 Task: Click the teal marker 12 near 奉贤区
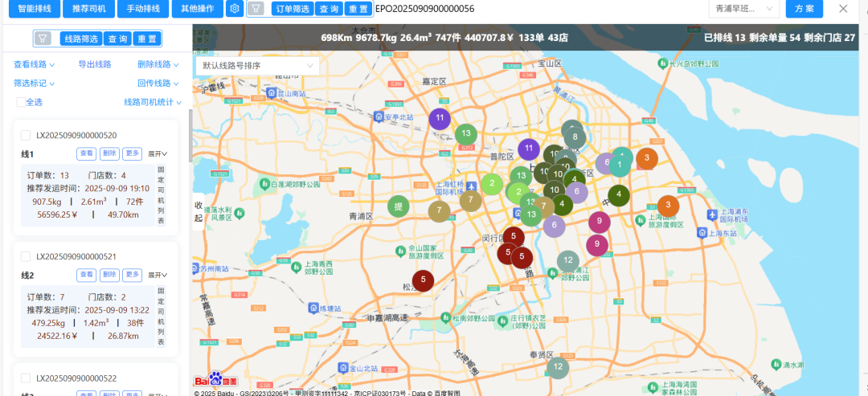[557, 367]
